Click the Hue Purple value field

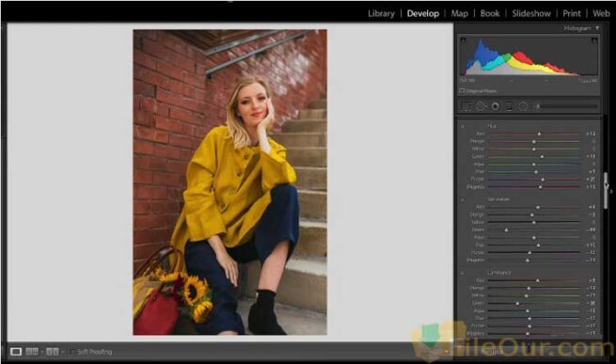tap(591, 180)
